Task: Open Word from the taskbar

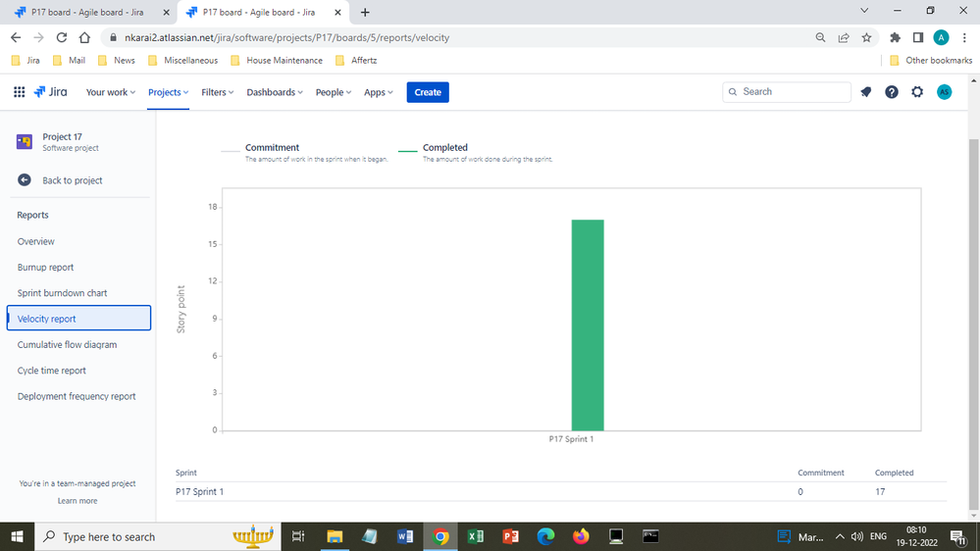Action: pos(405,536)
